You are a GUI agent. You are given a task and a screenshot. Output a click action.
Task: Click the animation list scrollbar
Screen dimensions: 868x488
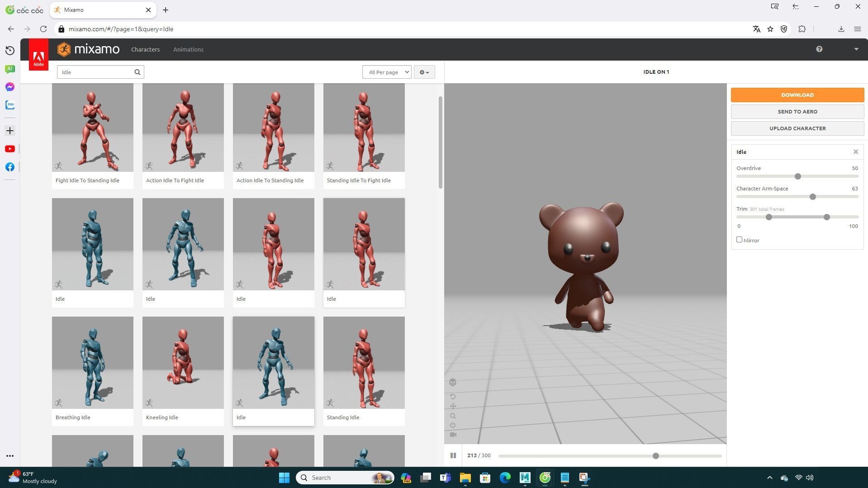(440, 142)
